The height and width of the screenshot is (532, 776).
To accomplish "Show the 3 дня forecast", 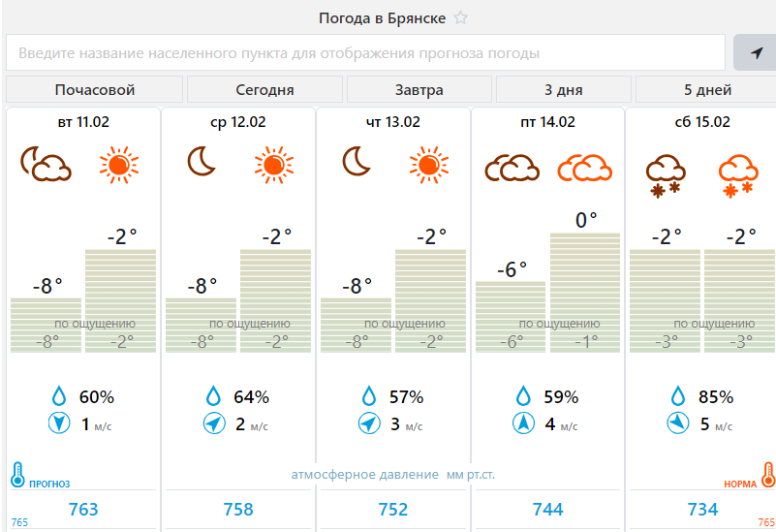I will point(563,90).
